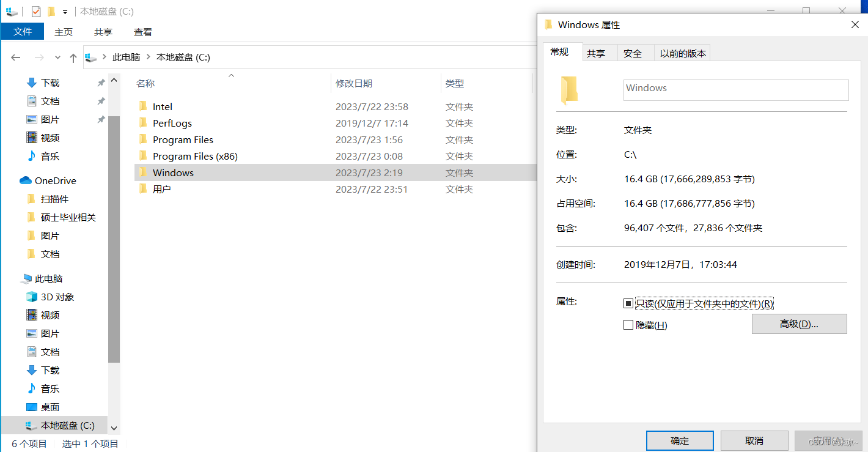Close the Windows 属性 dialog
This screenshot has width=868, height=452.
pyautogui.click(x=855, y=24)
